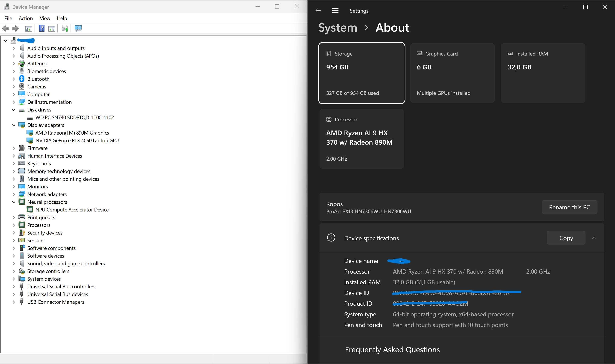Click Pen and touch support value text
615x364 pixels.
pyautogui.click(x=450, y=325)
